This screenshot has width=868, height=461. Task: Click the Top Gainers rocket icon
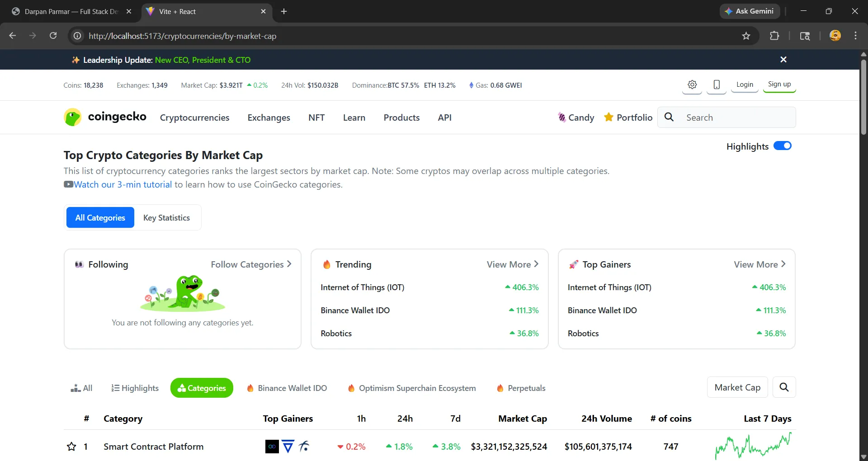574,264
